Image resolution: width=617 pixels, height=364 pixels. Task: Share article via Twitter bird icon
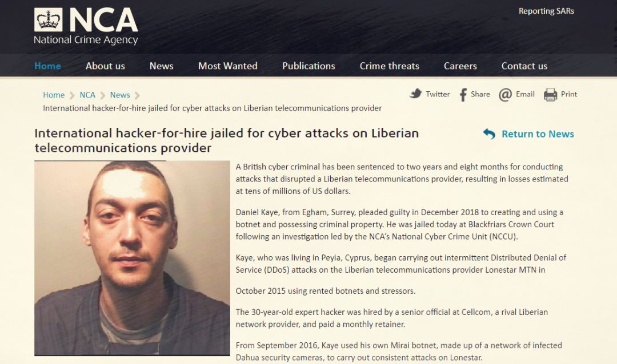[x=415, y=94]
